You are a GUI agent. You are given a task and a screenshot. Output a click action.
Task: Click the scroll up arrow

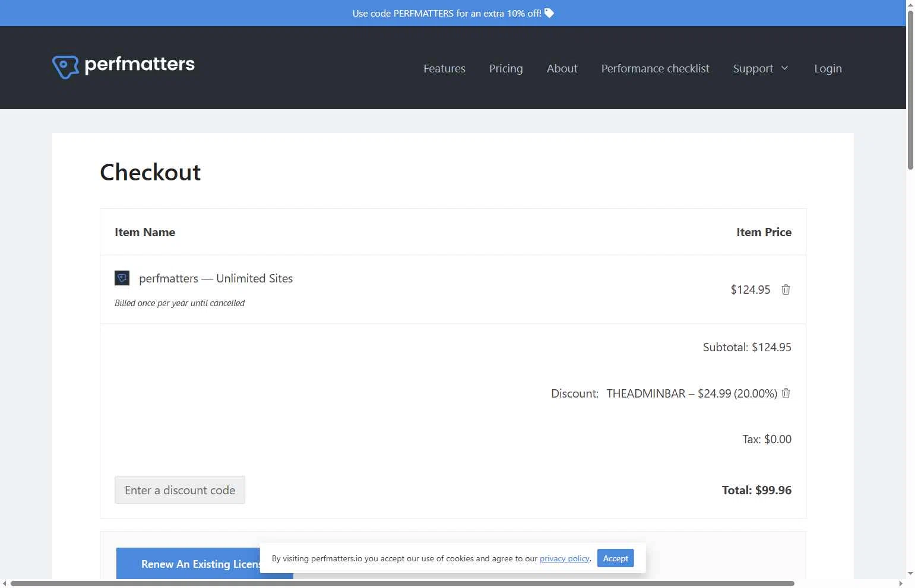tap(910, 4)
